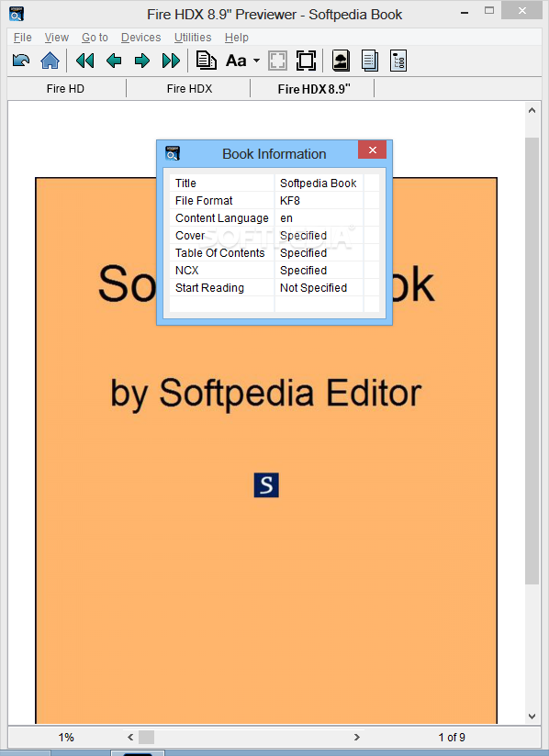Click the Previewer app icon in title bar
Screen dimensions: 549x756
click(17, 14)
